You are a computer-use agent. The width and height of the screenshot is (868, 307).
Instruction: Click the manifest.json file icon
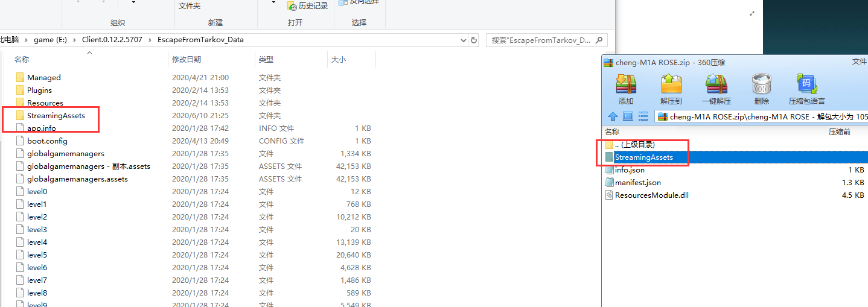pyautogui.click(x=610, y=182)
